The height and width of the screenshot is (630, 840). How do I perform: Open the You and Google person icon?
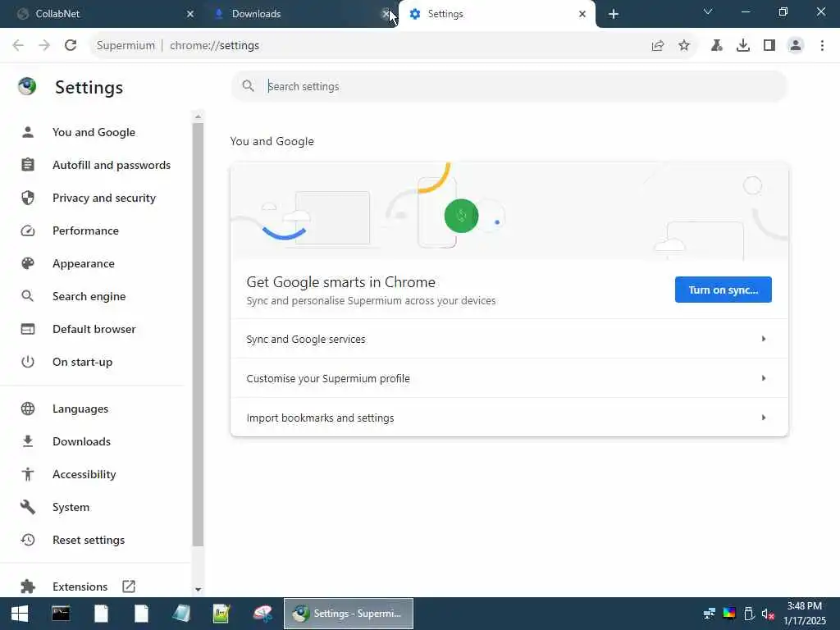point(28,132)
